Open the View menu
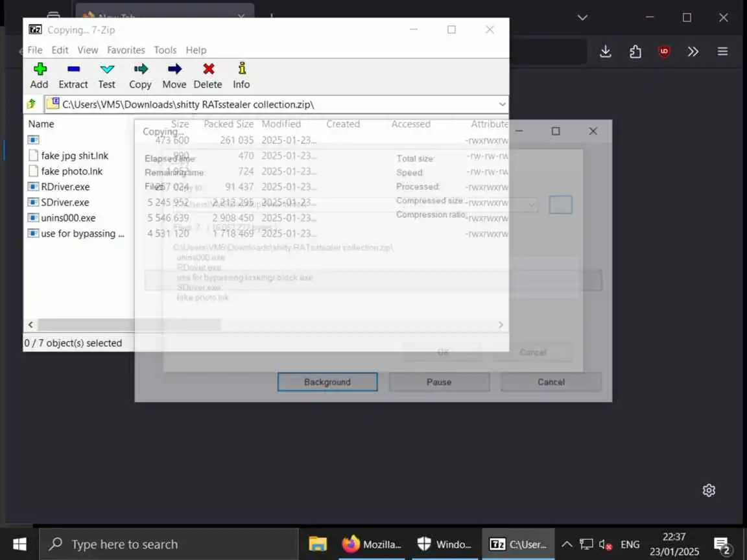This screenshot has height=560, width=747. pyautogui.click(x=88, y=50)
